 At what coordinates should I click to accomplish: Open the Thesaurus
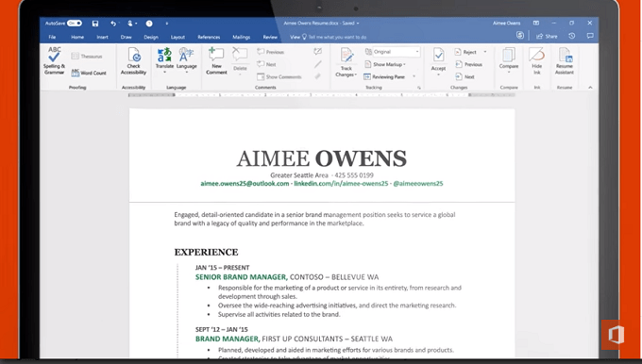[x=87, y=57]
